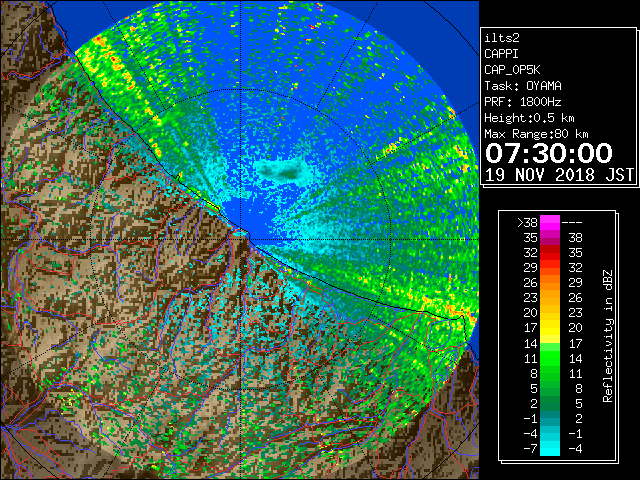This screenshot has height=480, width=640.
Task: Click the teal -1 legend swatch
Action: click(x=550, y=418)
